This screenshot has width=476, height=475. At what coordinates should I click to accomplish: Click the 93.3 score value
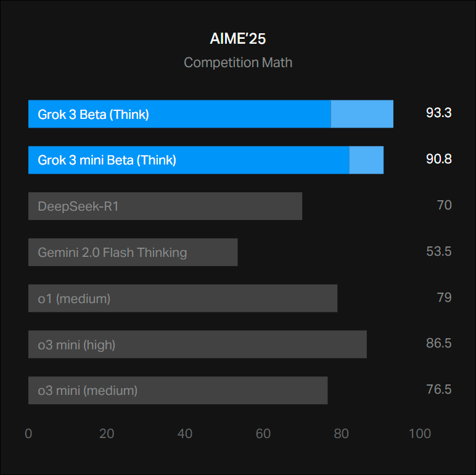point(438,113)
